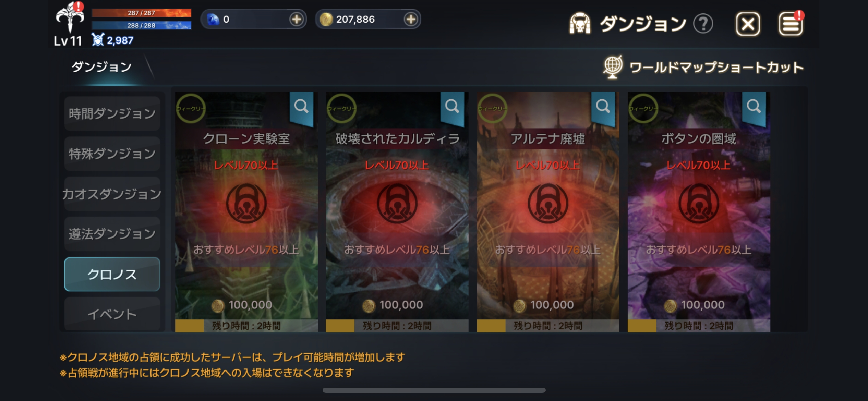
Task: Switch to the ダンジョン tab
Action: pos(101,67)
